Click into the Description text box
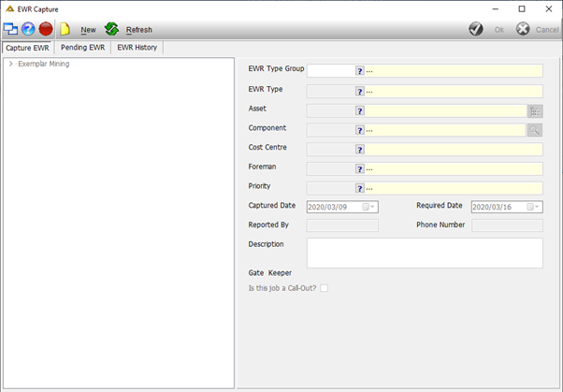 point(425,253)
